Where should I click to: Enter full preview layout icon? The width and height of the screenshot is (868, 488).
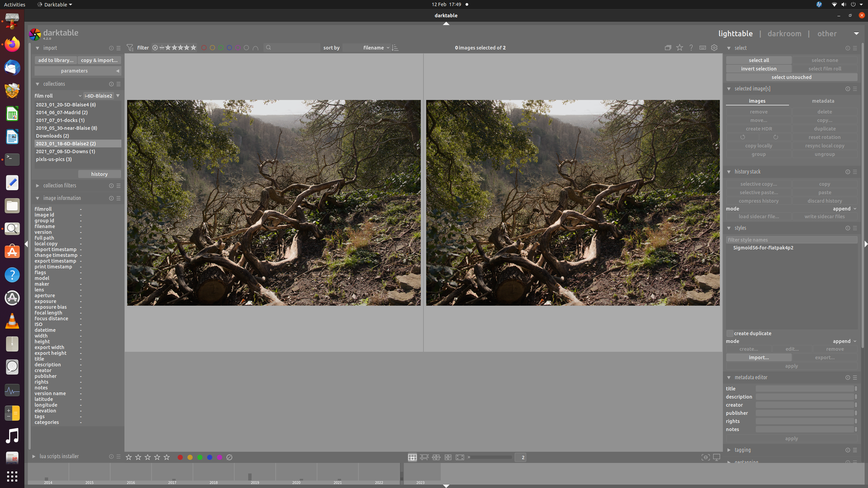460,457
